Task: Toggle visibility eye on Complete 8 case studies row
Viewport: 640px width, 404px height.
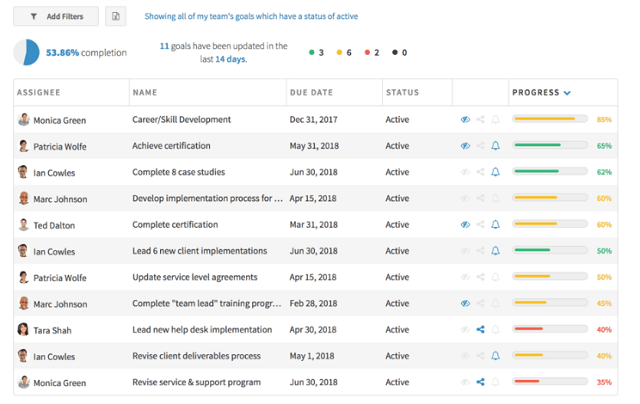Action: [x=465, y=172]
